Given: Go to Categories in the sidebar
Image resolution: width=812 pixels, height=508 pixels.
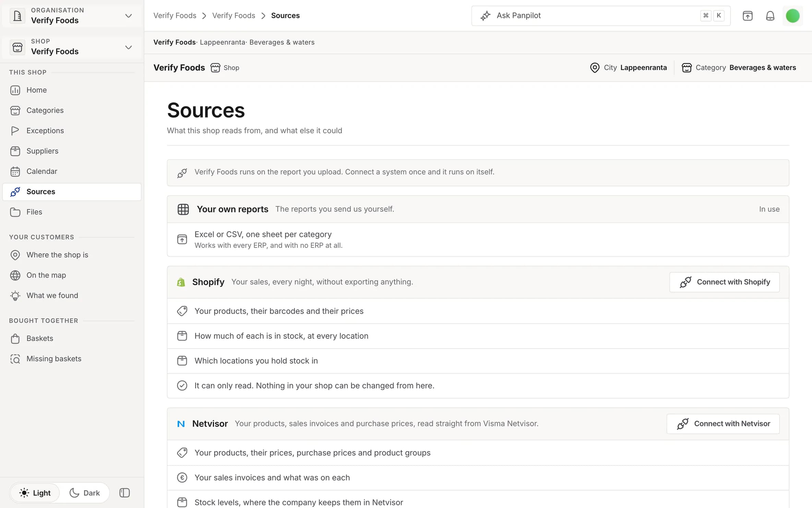Looking at the screenshot, I should coord(72,110).
